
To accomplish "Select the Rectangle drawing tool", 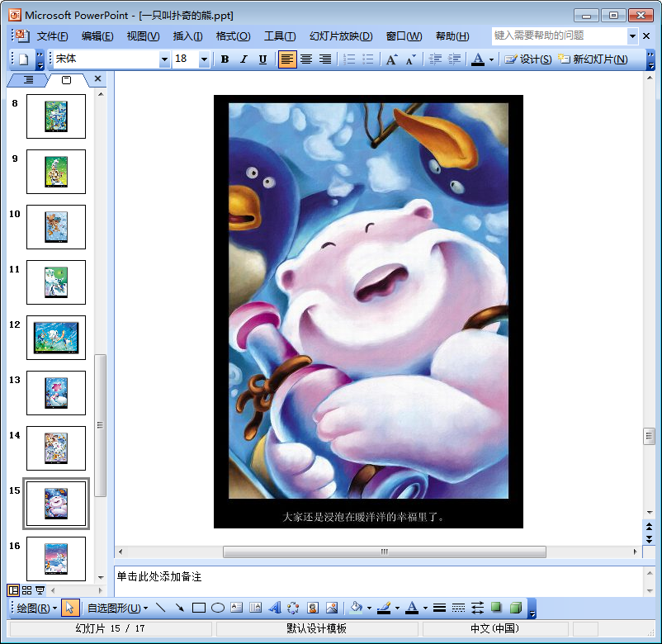I will pos(198,608).
